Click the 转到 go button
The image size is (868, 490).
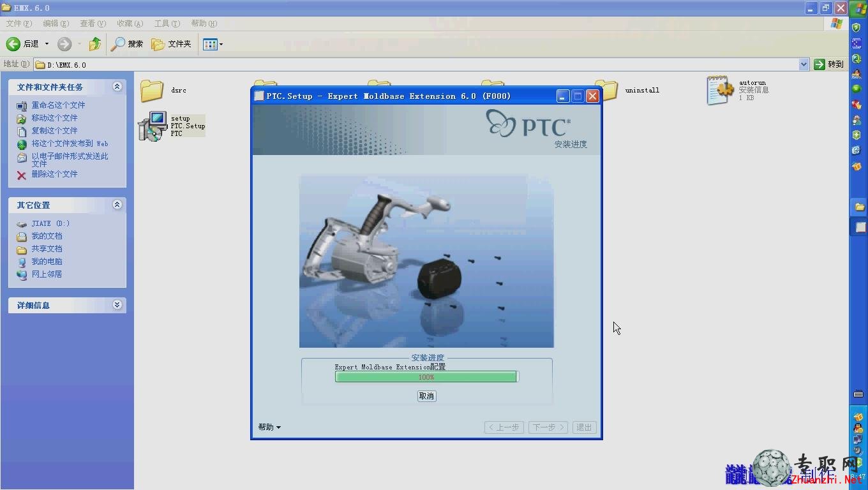[829, 64]
